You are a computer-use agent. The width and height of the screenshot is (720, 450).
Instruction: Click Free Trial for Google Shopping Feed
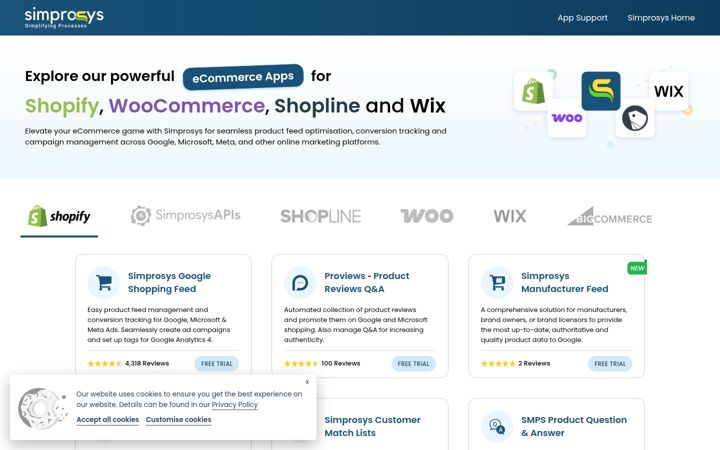coord(217,364)
